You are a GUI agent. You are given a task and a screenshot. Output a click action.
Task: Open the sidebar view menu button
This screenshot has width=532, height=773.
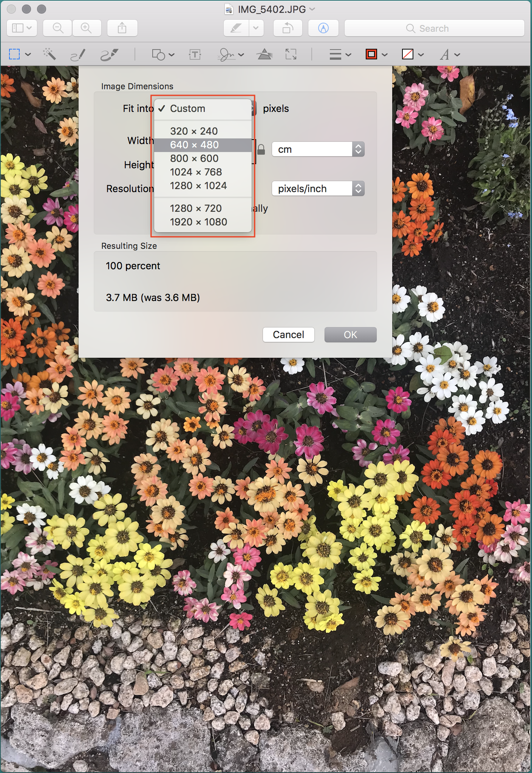22,28
